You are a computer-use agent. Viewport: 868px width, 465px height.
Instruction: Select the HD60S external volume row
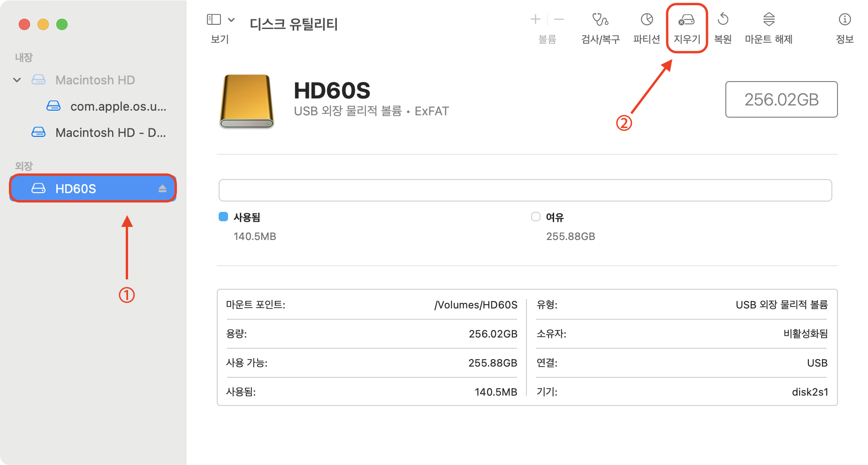click(93, 188)
